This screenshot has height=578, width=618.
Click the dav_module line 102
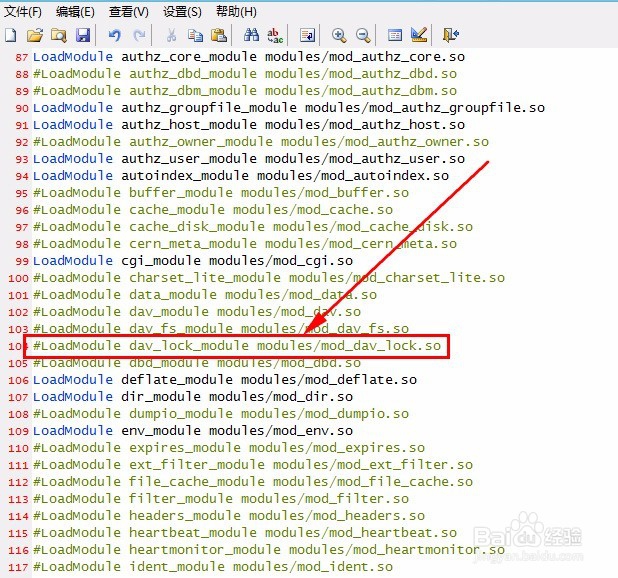point(197,312)
